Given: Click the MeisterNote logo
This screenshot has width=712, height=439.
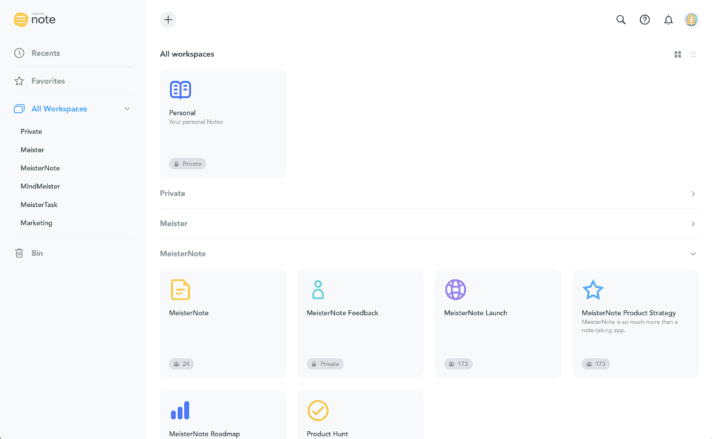Looking at the screenshot, I should (x=35, y=19).
